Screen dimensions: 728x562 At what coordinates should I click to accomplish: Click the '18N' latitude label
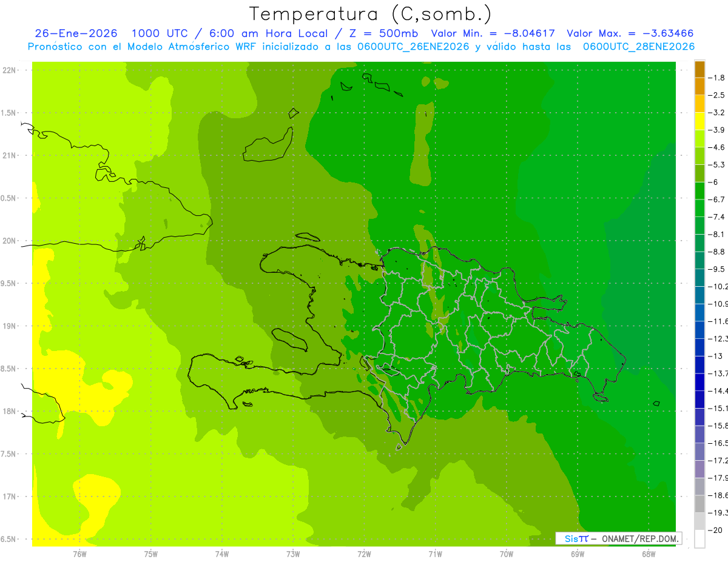click(x=9, y=411)
